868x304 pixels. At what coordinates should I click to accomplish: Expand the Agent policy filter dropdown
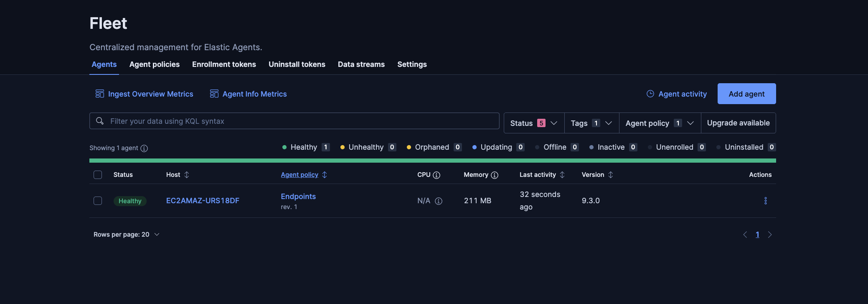(659, 123)
